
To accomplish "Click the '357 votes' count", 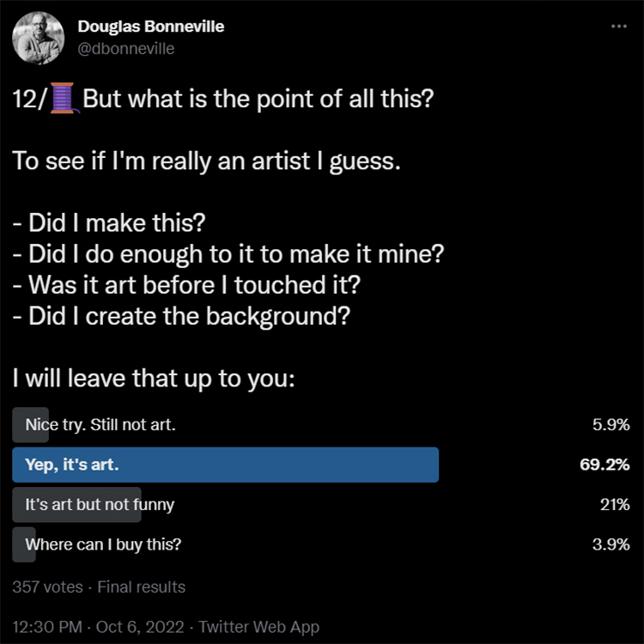I will click(x=48, y=587).
